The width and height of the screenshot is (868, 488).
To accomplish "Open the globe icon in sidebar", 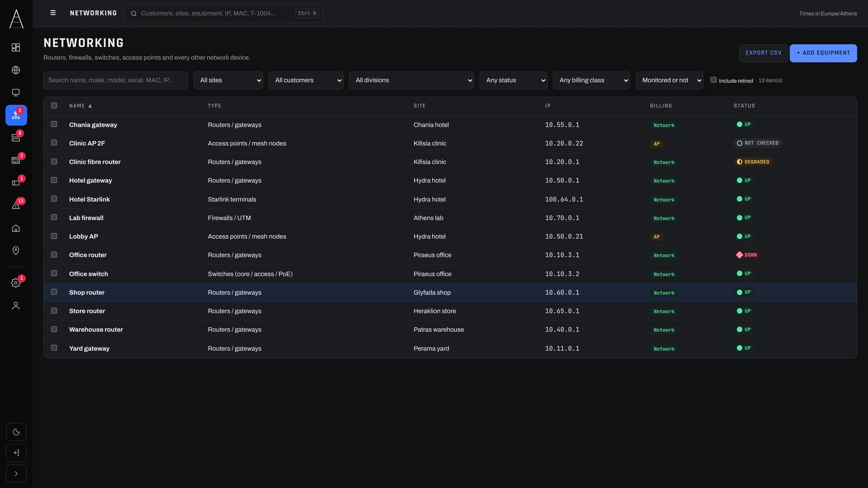I will click(x=16, y=70).
